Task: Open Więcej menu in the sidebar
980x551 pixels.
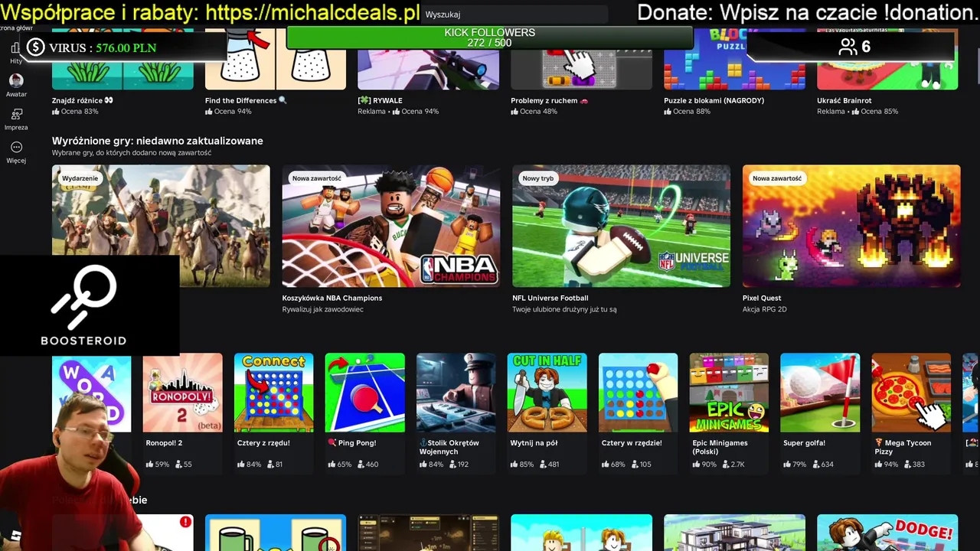Action: tap(16, 152)
